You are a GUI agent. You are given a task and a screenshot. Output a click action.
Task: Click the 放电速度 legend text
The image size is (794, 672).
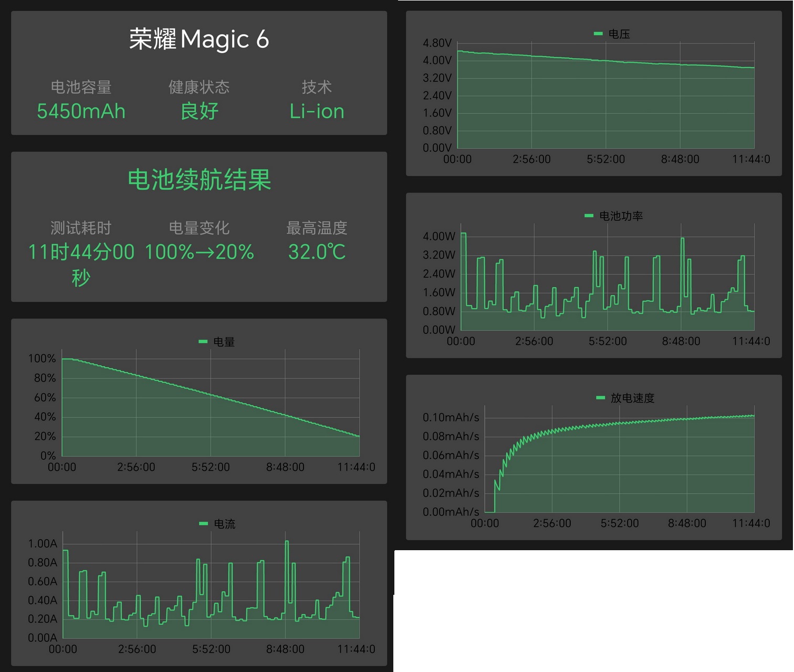pyautogui.click(x=633, y=398)
